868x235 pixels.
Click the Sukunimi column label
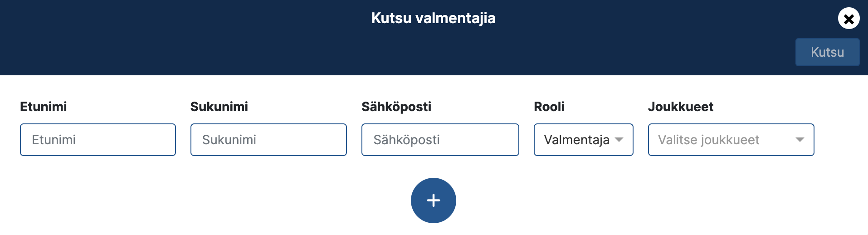[x=219, y=107]
